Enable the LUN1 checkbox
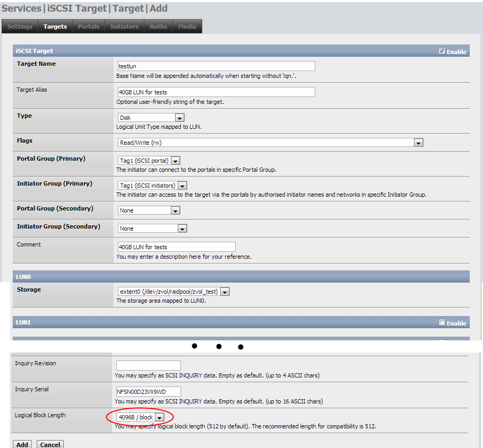This screenshot has width=483, height=448. (442, 322)
